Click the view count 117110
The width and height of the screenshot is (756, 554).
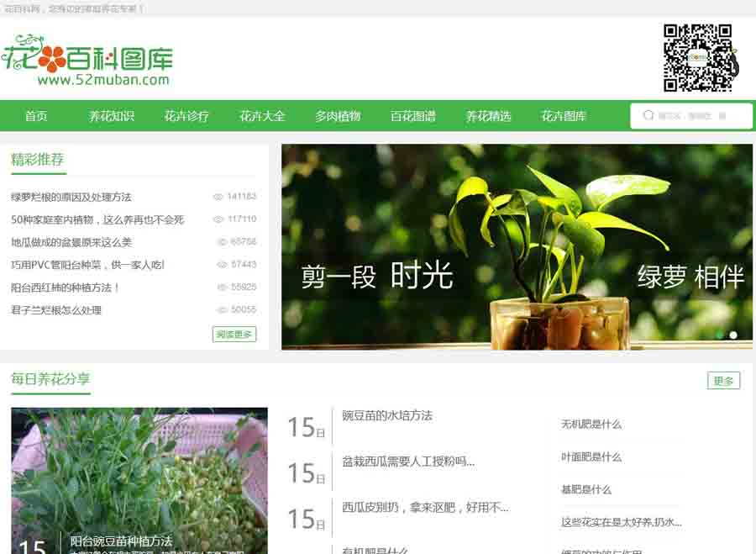coord(242,219)
